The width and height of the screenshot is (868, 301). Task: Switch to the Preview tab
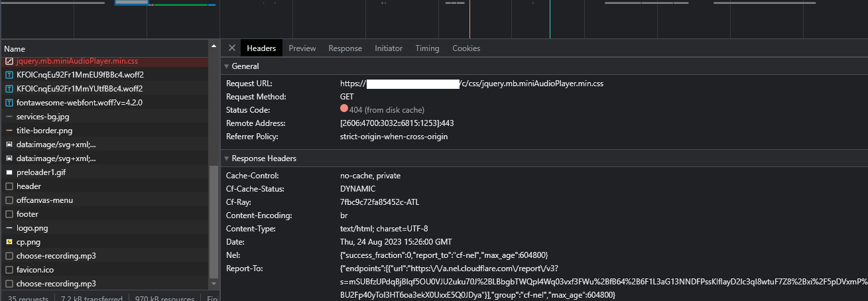pos(302,48)
